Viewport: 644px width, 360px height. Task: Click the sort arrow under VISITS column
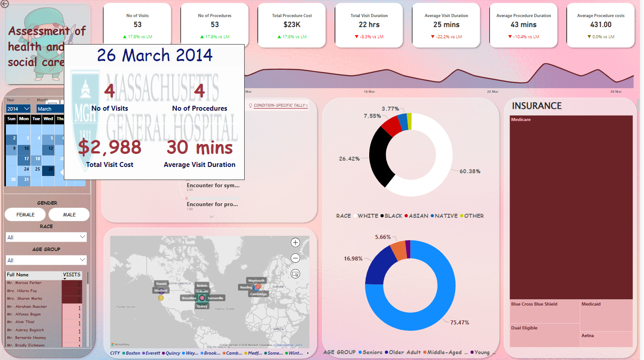point(64,279)
